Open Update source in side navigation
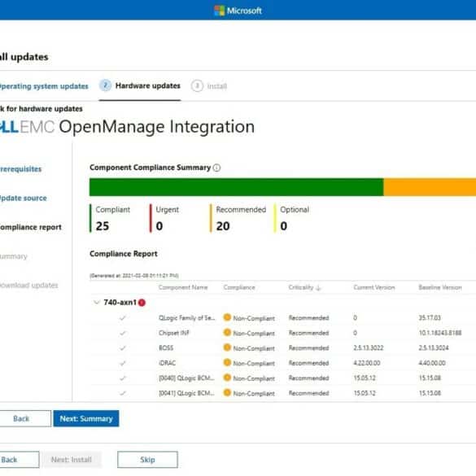Screen dimensions: 476x476 coord(24,199)
